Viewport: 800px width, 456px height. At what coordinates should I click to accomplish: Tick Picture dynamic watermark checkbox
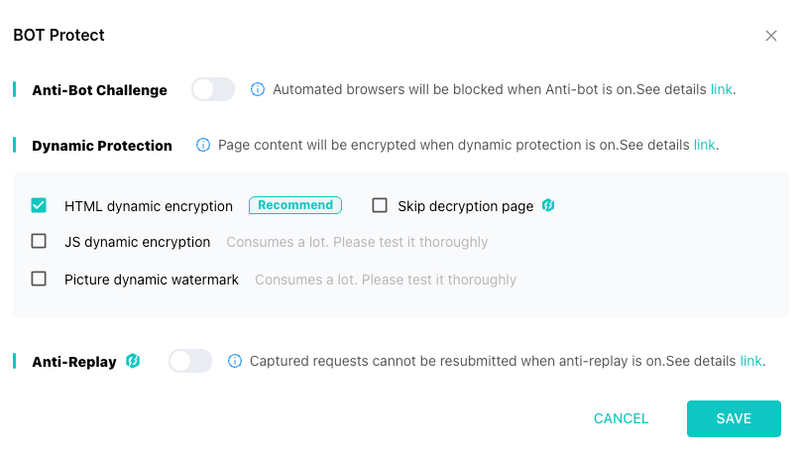click(x=39, y=279)
